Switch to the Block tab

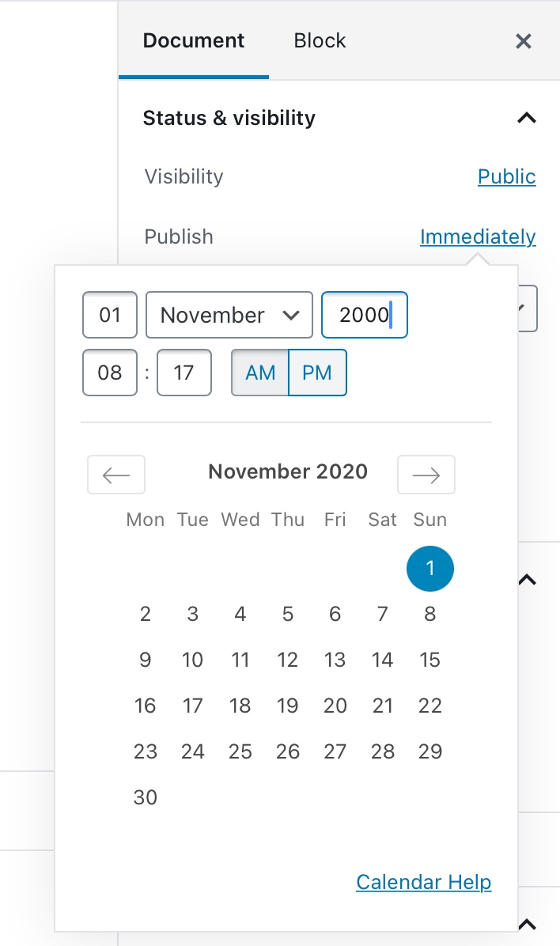tap(319, 40)
